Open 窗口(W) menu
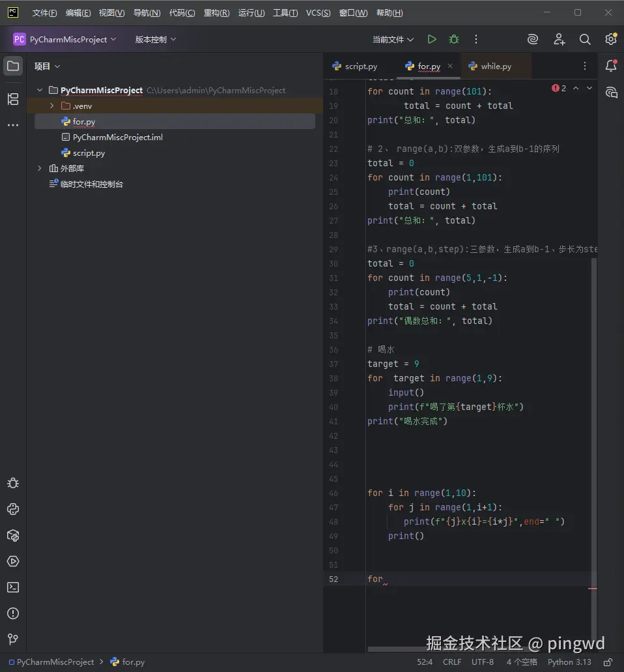Image resolution: width=624 pixels, height=672 pixels. (x=353, y=13)
